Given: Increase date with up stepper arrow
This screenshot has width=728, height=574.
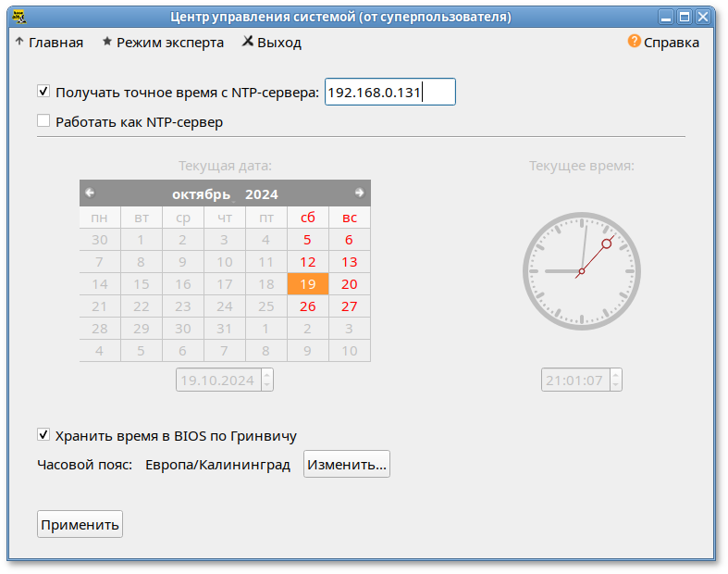Looking at the screenshot, I should 267,375.
